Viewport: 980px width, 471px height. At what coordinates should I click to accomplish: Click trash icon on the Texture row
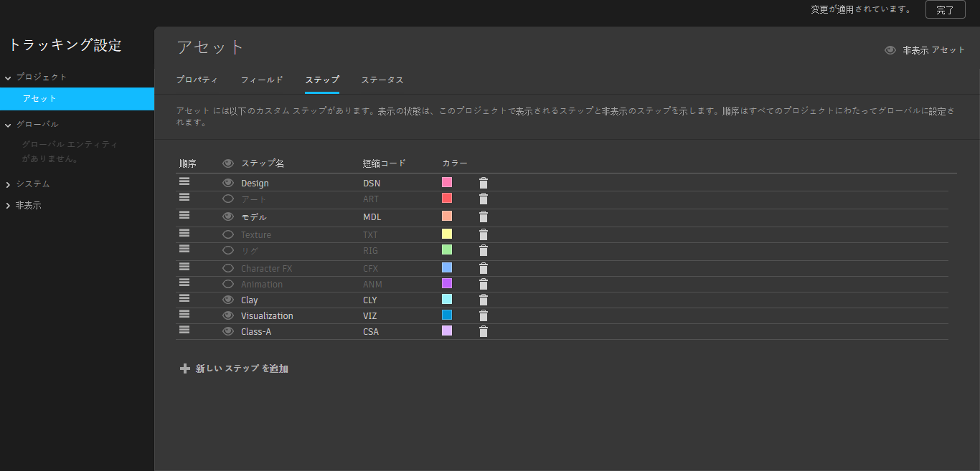click(x=484, y=234)
